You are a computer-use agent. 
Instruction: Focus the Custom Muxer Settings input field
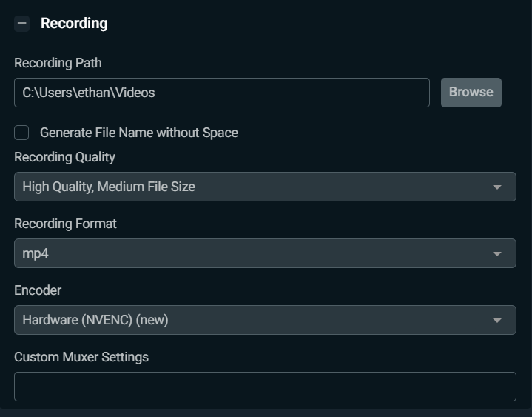pos(265,387)
